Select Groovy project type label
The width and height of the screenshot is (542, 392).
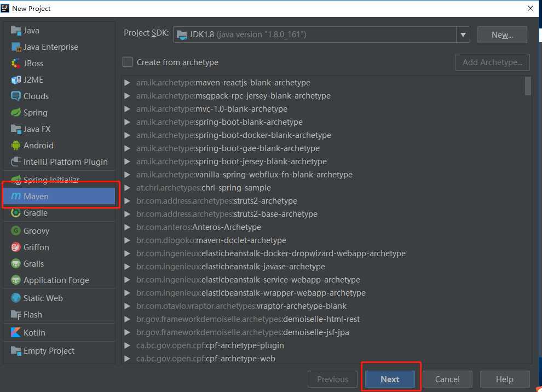tap(36, 231)
